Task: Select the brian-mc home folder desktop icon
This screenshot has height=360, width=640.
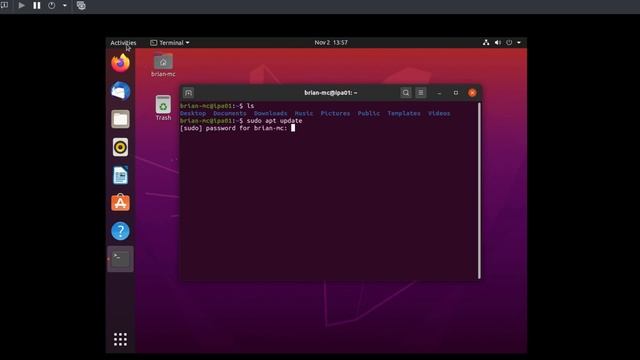Action: tap(163, 65)
